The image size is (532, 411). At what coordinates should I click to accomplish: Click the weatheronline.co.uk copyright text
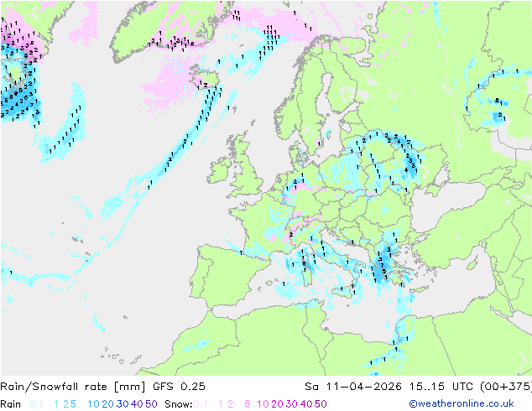tap(462, 403)
